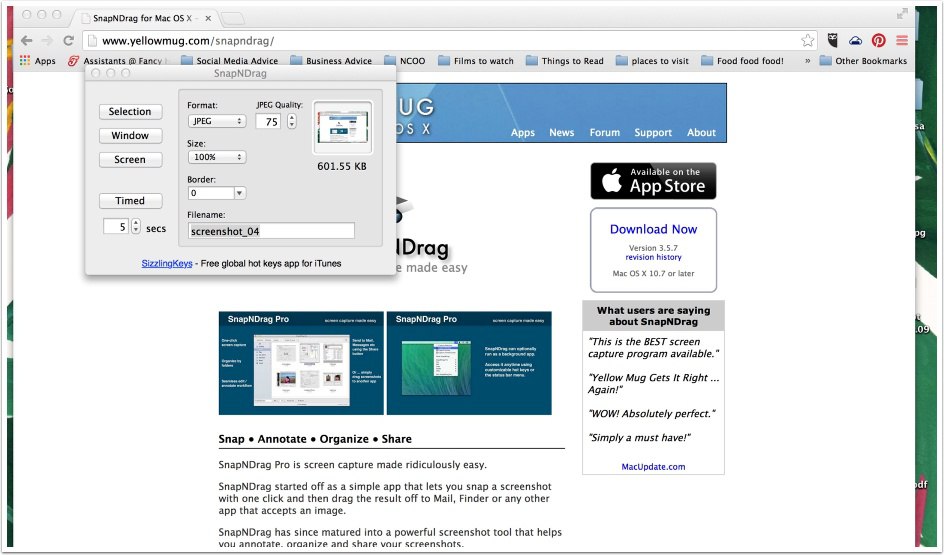This screenshot has height=555, width=944.
Task: Open the News page in site navigation
Action: 561,132
